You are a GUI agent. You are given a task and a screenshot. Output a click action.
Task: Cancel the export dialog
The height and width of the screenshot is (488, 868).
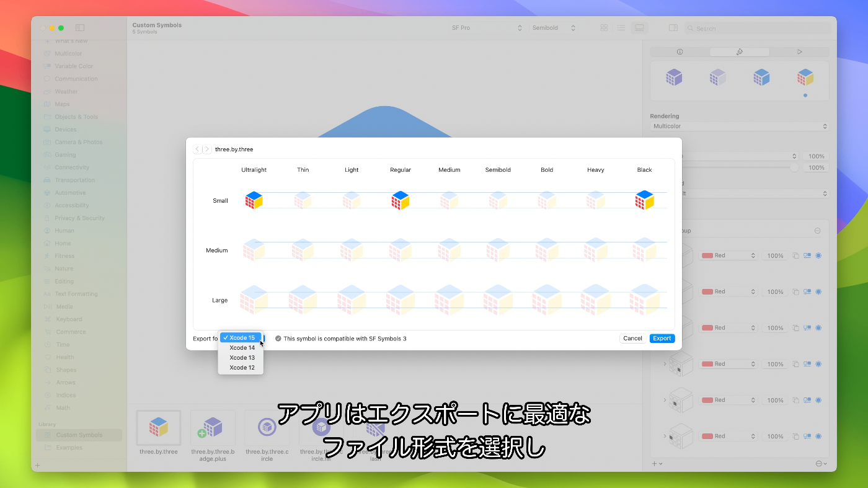[632, 339]
